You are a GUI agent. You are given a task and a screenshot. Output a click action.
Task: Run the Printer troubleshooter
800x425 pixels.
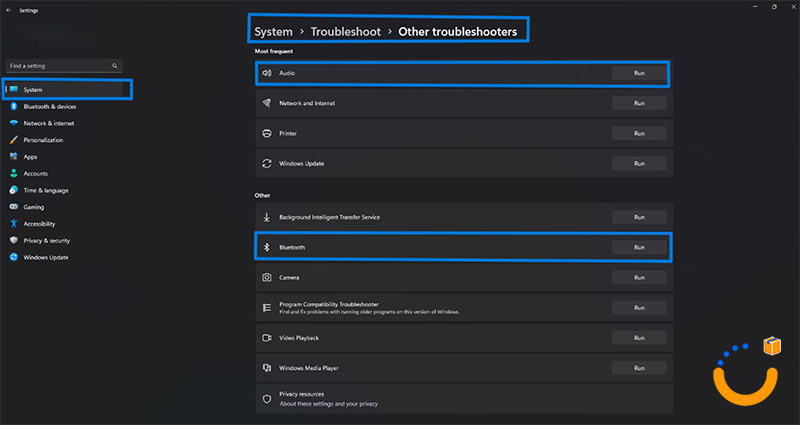[x=639, y=133]
